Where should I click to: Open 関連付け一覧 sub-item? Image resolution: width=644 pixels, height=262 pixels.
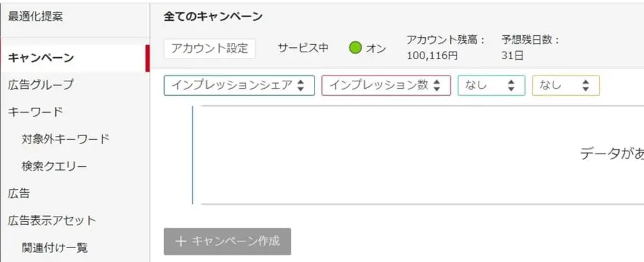click(55, 248)
